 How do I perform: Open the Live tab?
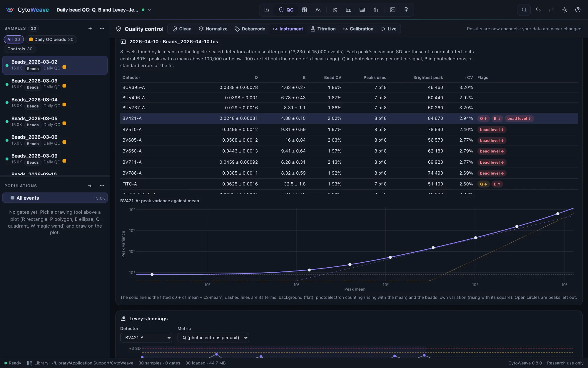389,29
